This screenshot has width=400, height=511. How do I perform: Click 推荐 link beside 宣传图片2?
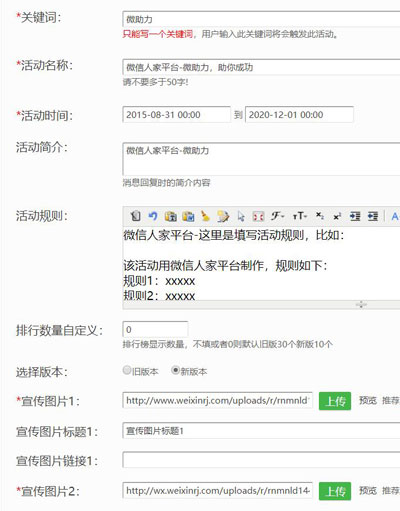(391, 490)
